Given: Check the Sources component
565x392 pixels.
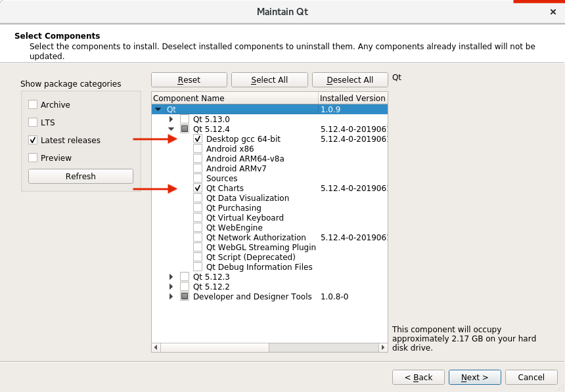Looking at the screenshot, I should tap(198, 178).
